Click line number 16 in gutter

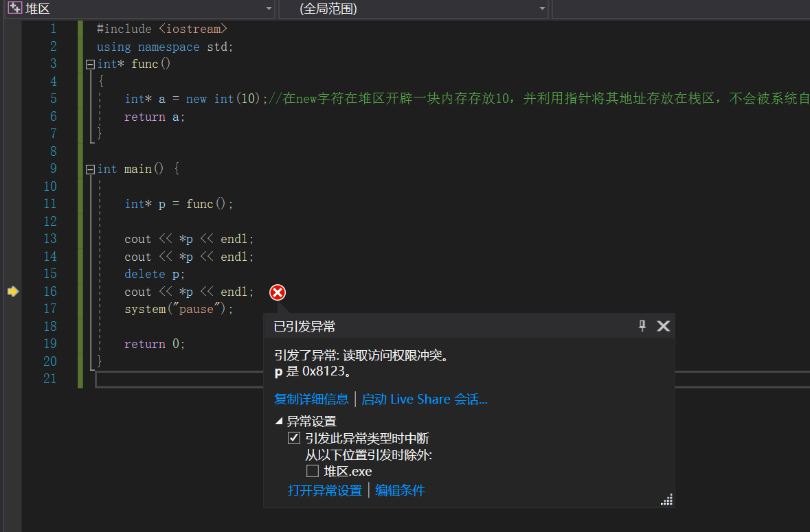tap(50, 292)
